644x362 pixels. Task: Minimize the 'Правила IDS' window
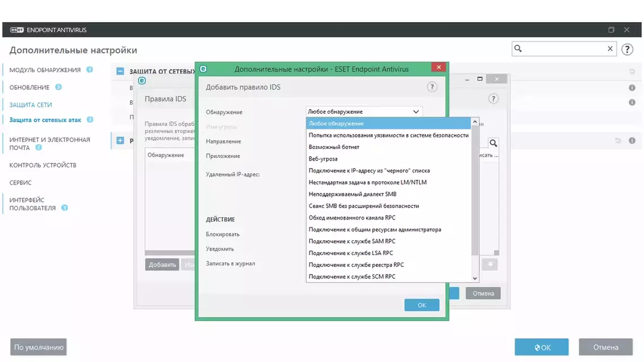pos(467,79)
